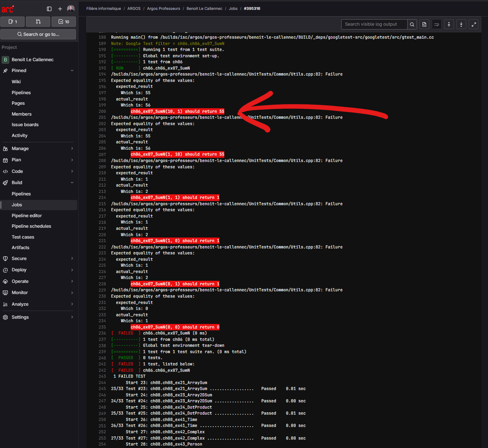488x448 pixels.
Task: Toggle the sidebar collapse button
Action: [x=49, y=9]
